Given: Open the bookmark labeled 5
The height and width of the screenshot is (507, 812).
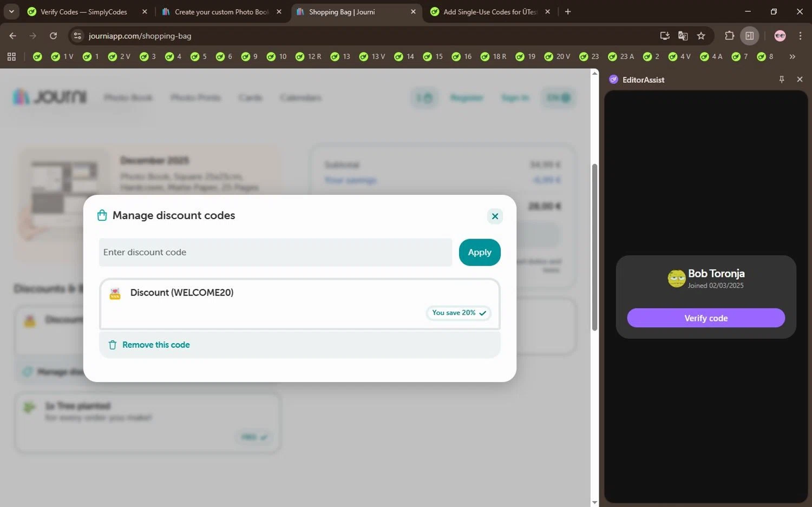Looking at the screenshot, I should coord(199,56).
